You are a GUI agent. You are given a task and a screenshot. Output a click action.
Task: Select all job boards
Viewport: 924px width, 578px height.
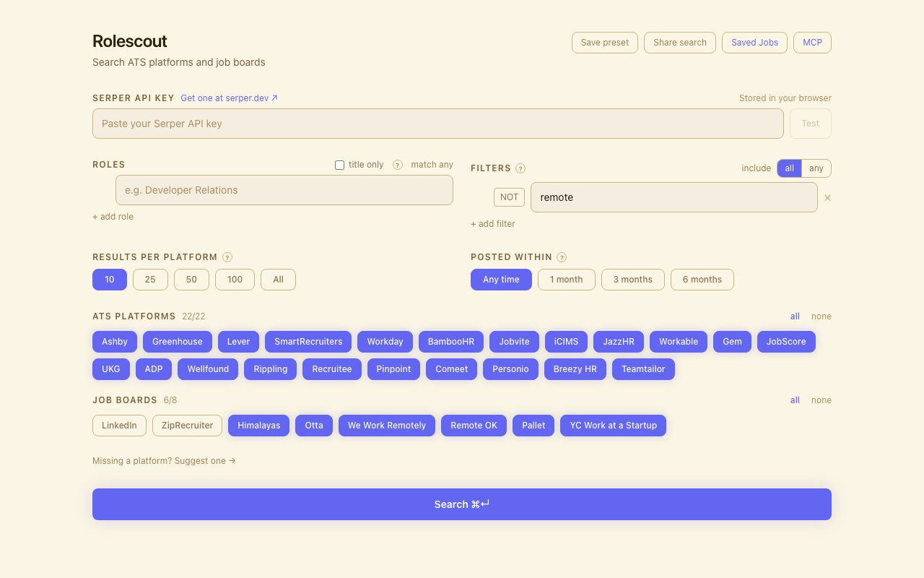795,400
